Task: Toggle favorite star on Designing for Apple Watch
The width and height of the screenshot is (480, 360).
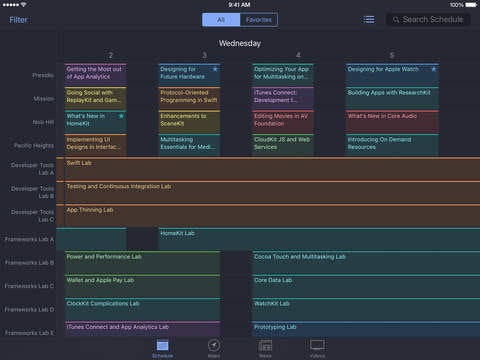Action: coord(434,69)
